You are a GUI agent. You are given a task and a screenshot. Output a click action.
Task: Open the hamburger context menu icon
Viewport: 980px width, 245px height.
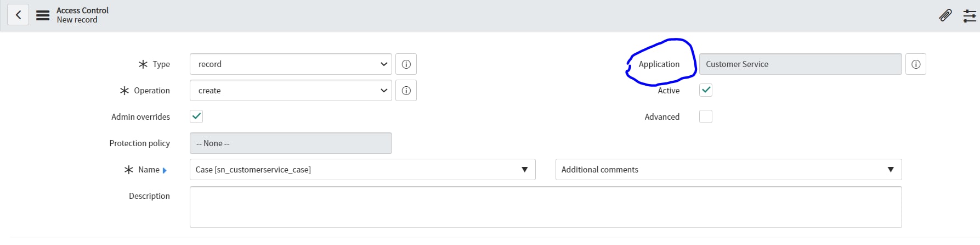point(43,15)
